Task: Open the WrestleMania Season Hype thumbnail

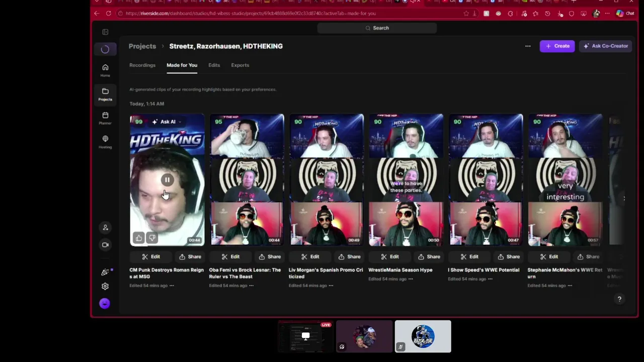Action: (406, 180)
